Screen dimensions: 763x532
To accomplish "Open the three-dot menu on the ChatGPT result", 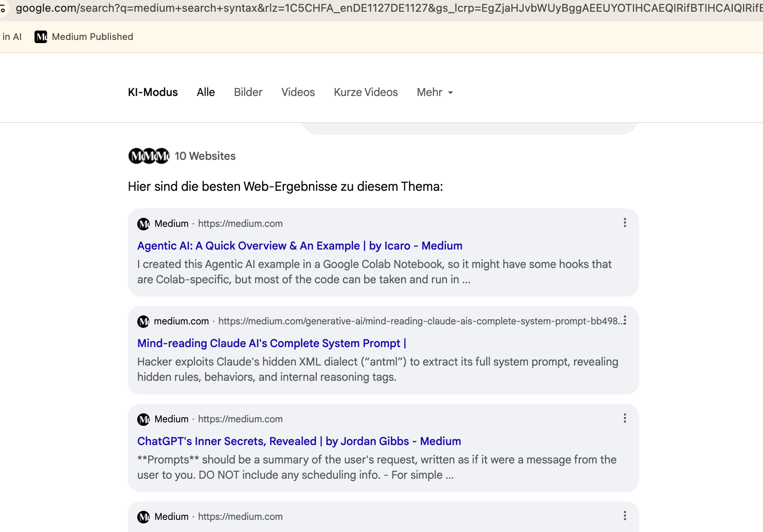I will 625,418.
